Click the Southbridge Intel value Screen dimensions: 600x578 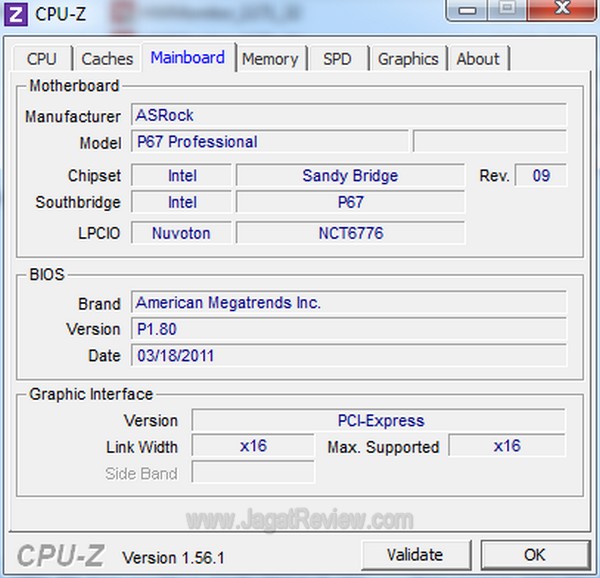[x=182, y=202]
